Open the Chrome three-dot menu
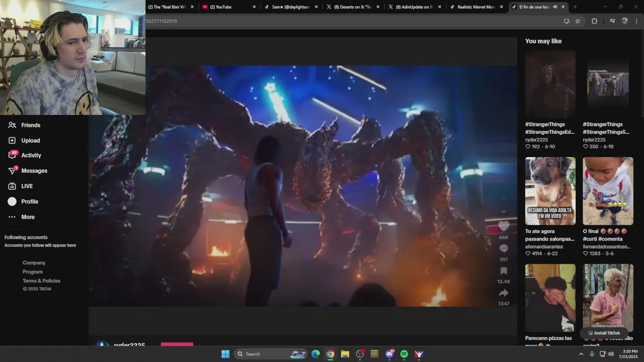Image resolution: width=644 pixels, height=362 pixels. click(636, 21)
